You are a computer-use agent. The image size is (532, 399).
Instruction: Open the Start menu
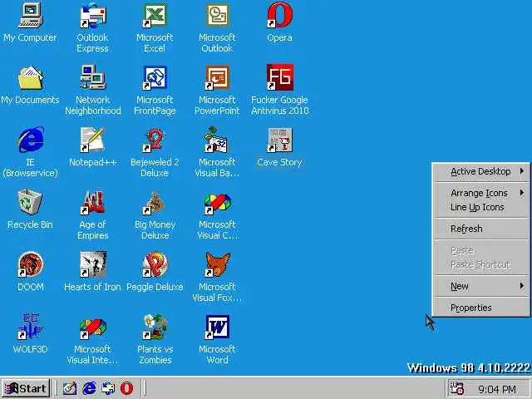click(26, 388)
